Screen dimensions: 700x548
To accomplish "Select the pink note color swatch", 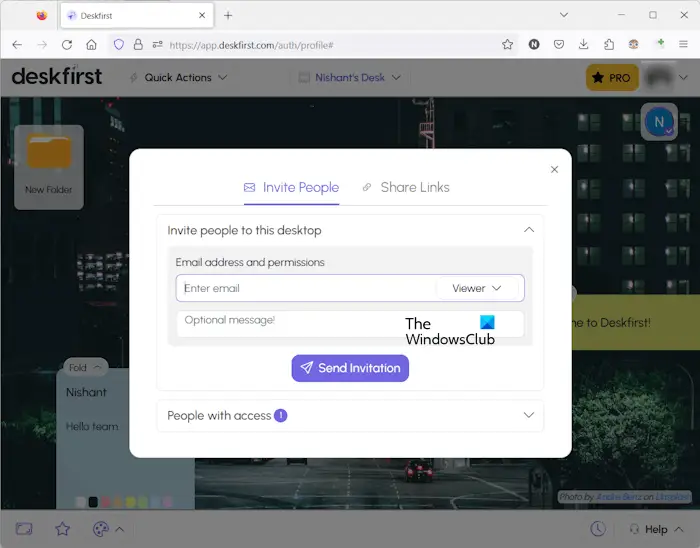I will [167, 502].
